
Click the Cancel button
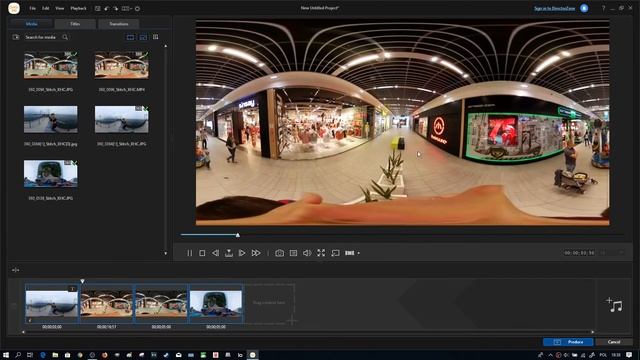(x=613, y=342)
